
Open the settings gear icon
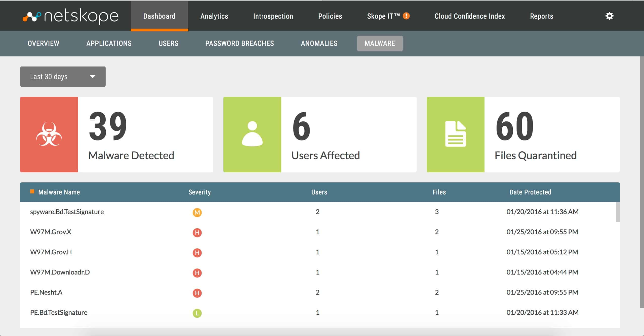pyautogui.click(x=609, y=16)
